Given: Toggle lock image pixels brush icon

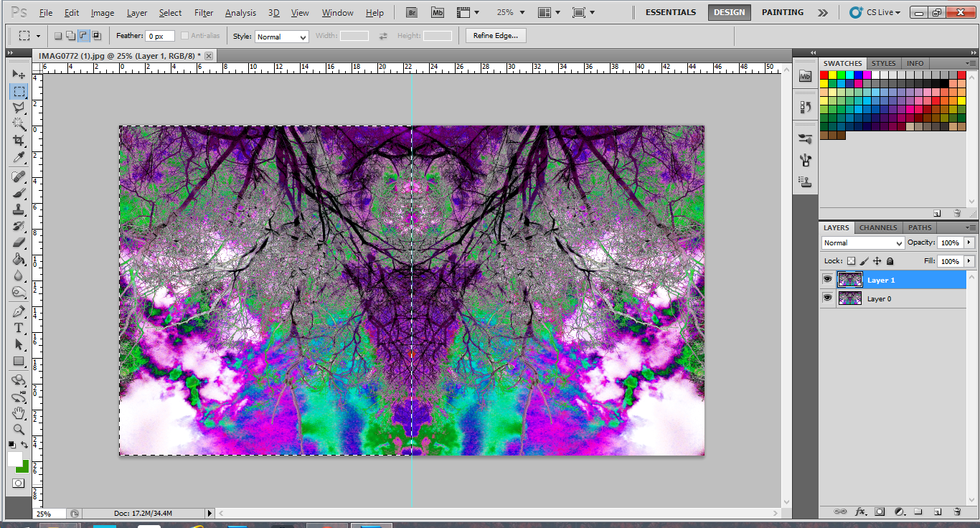Looking at the screenshot, I should coord(864,262).
